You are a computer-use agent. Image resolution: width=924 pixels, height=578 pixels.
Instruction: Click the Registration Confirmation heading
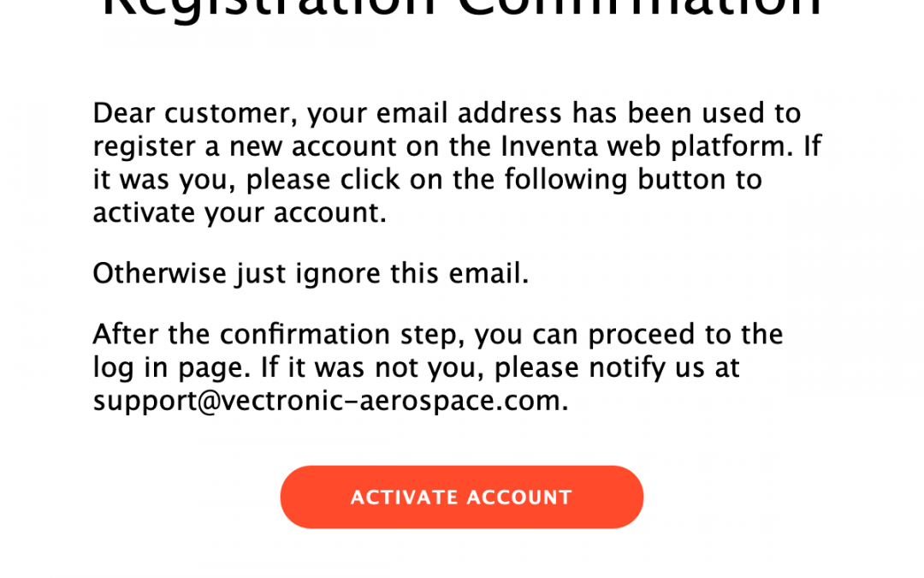point(461,10)
